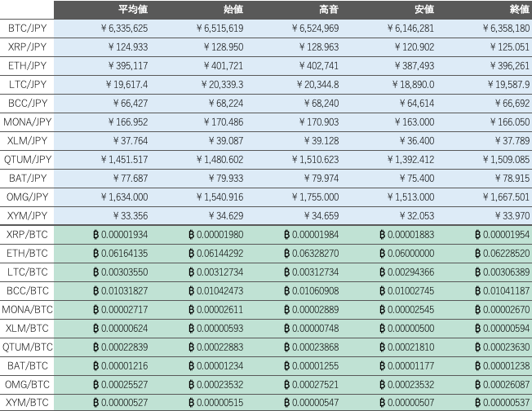Click QTUM/JPY average ¥1,451.517
This screenshot has width=532, height=411.
(x=124, y=159)
